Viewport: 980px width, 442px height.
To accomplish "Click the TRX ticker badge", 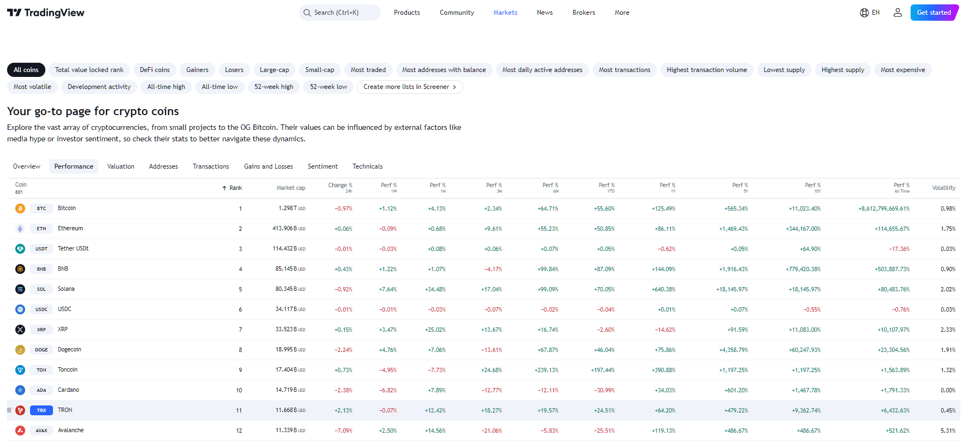I will click(x=42, y=410).
